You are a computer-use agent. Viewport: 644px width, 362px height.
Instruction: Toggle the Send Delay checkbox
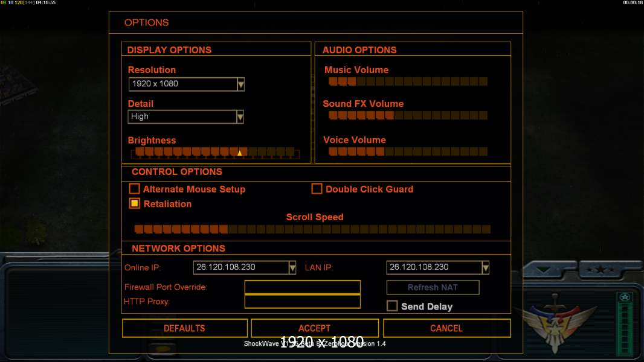coord(392,306)
